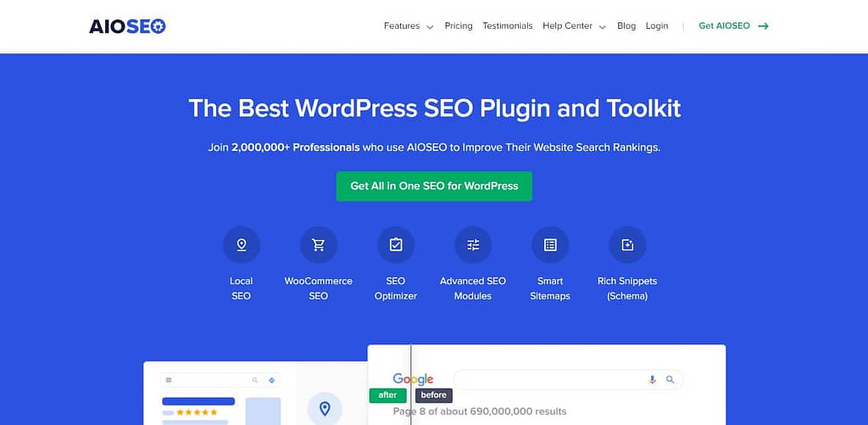Click the Smart Sitemaps label
868x425 pixels.
550,288
